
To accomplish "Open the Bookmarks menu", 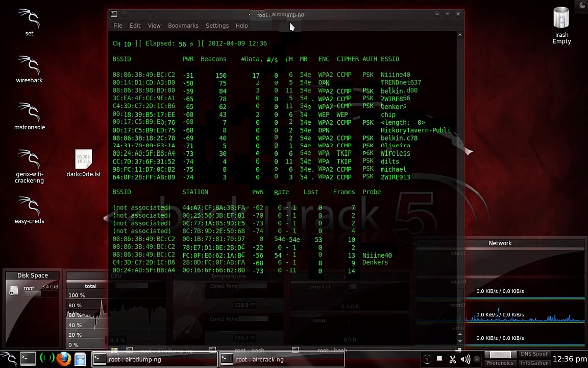I will point(183,26).
